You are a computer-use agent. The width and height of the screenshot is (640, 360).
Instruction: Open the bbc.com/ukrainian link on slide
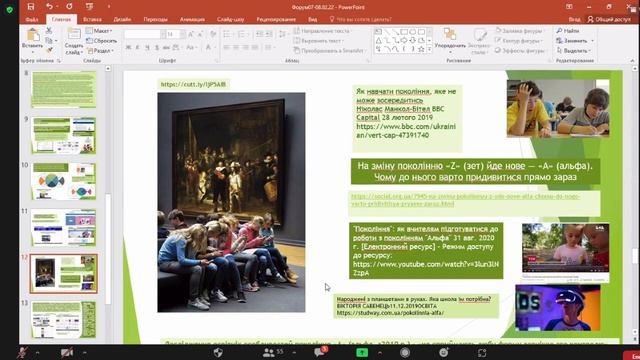point(406,131)
